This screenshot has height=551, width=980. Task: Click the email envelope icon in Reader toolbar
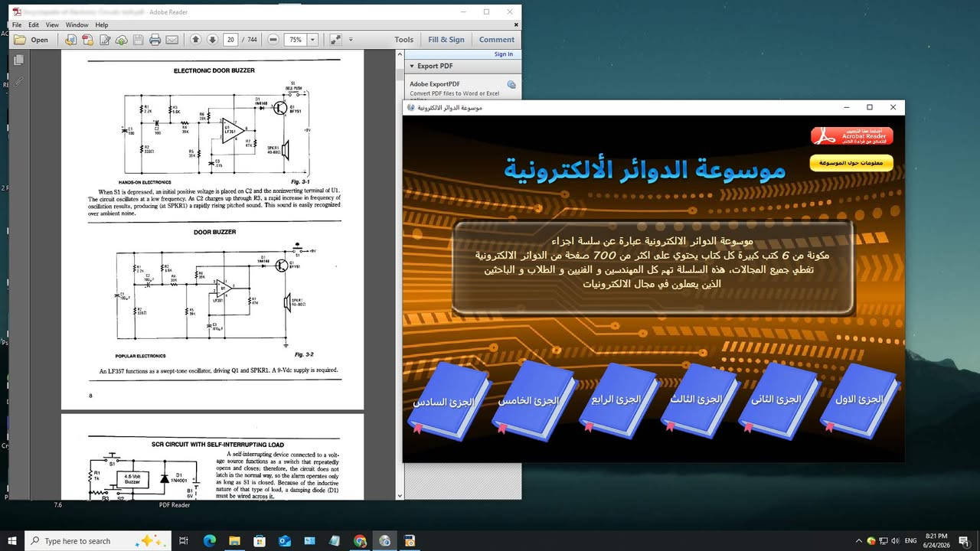172,40
